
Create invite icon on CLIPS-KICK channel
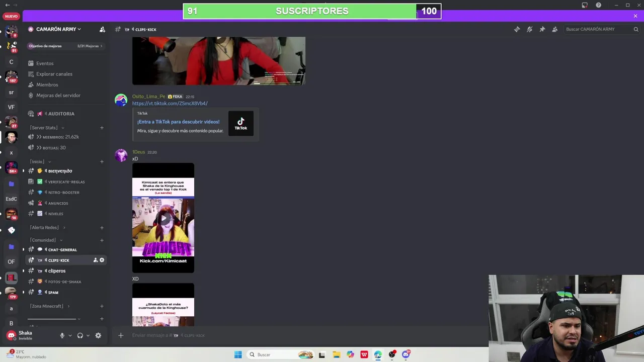tap(95, 260)
